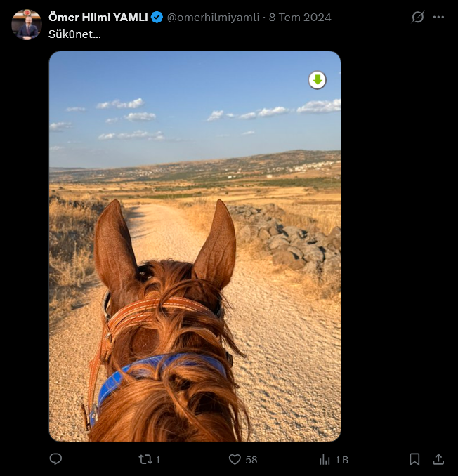Click the blue verified badge
This screenshot has height=476, width=458.
coord(157,18)
